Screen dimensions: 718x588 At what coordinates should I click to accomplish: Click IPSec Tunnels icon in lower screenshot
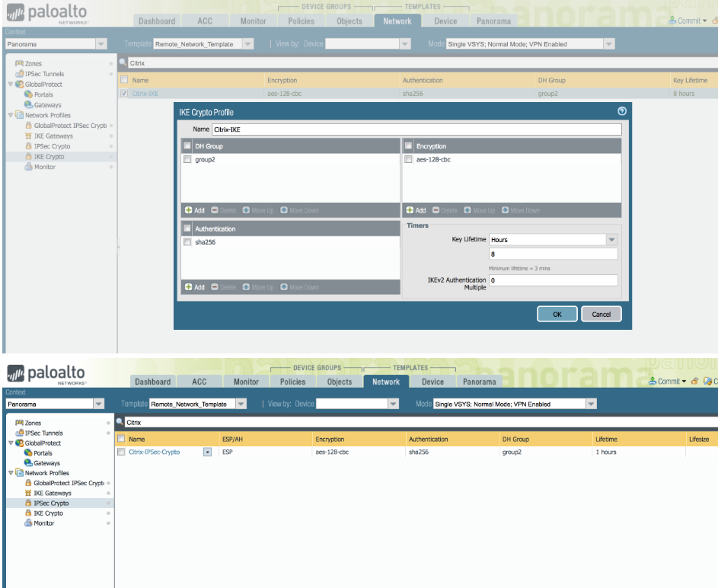pos(19,433)
